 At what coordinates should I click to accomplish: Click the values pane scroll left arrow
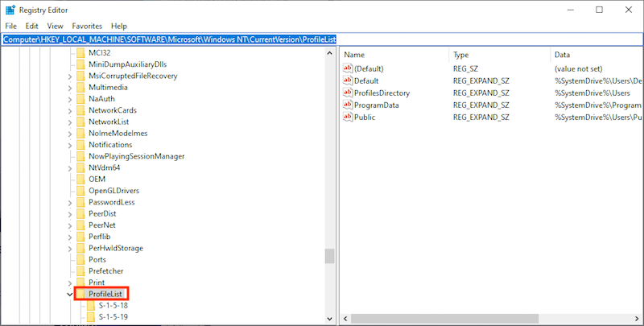coord(345,319)
